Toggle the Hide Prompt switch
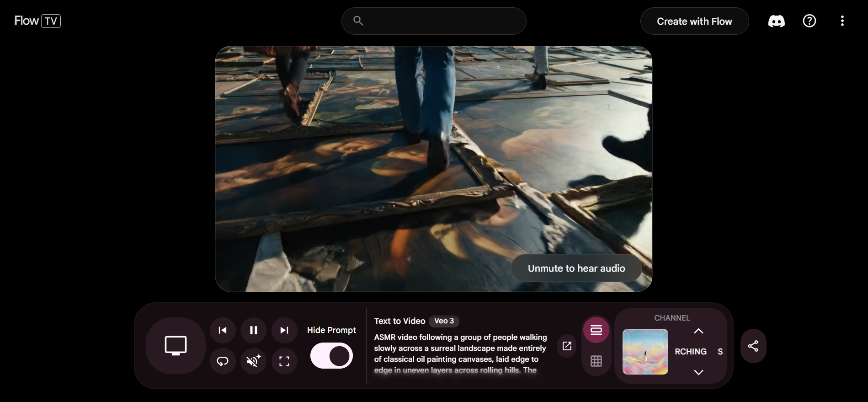Viewport: 868px width, 402px height. coord(331,356)
